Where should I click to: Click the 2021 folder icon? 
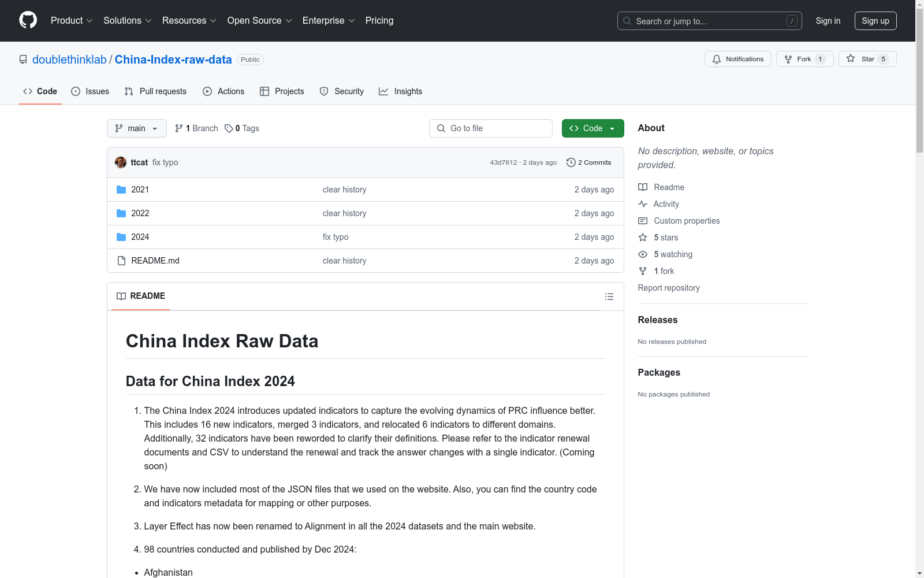point(121,190)
